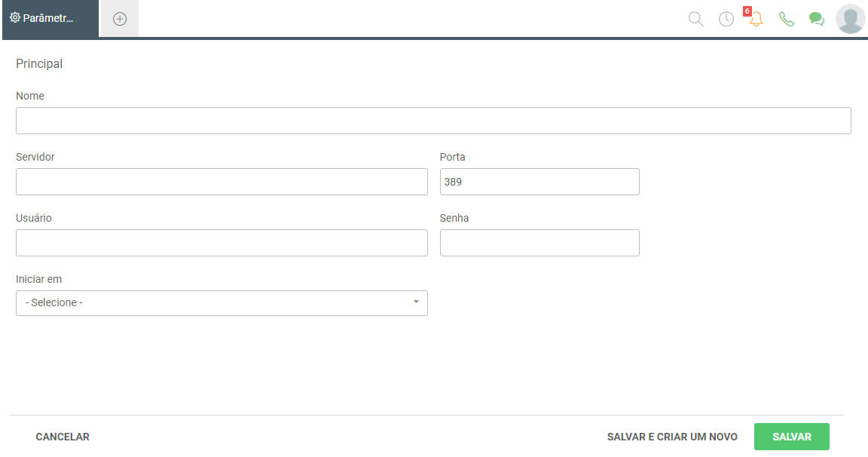This screenshot has height=457, width=868.
Task: Open the chat bubbles icon
Action: point(817,19)
